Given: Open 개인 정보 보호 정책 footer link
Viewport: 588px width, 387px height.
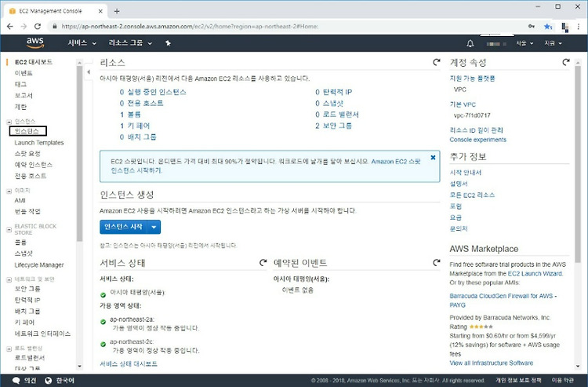Looking at the screenshot, I should click(x=518, y=380).
